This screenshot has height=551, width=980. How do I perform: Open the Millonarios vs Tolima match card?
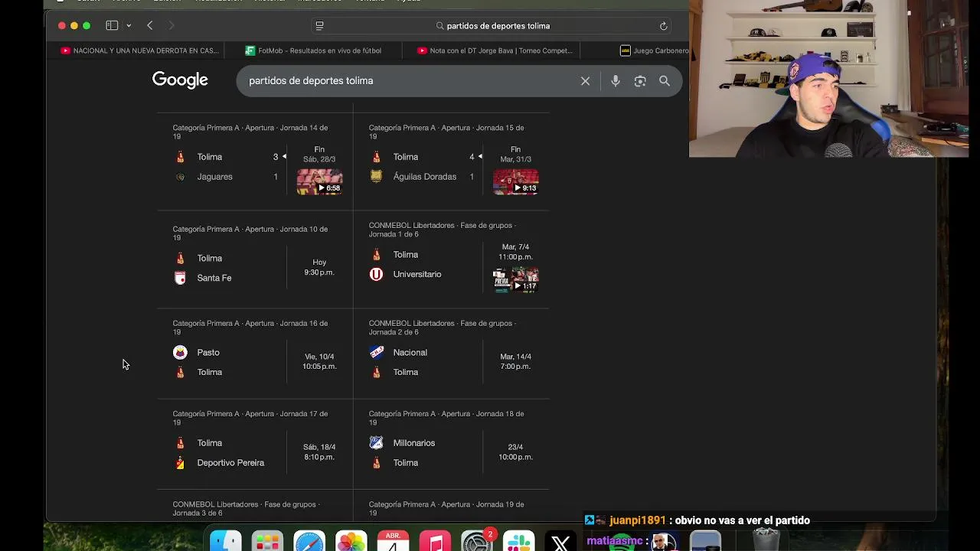451,444
